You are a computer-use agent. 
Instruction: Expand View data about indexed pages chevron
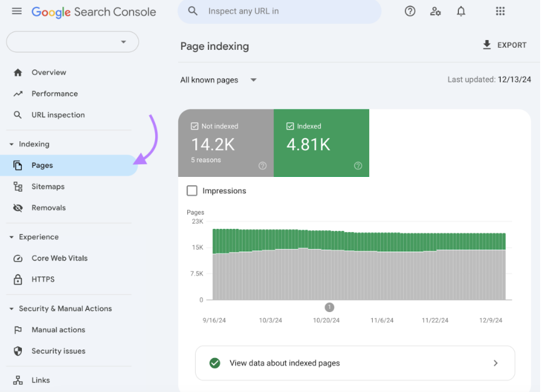(496, 363)
